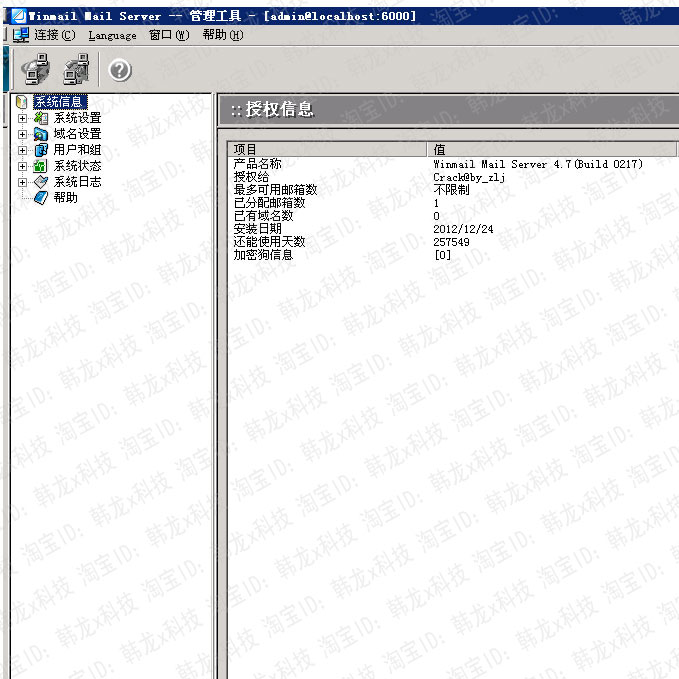
Task: Expand the 系统状态 tree node
Action: tap(23, 166)
